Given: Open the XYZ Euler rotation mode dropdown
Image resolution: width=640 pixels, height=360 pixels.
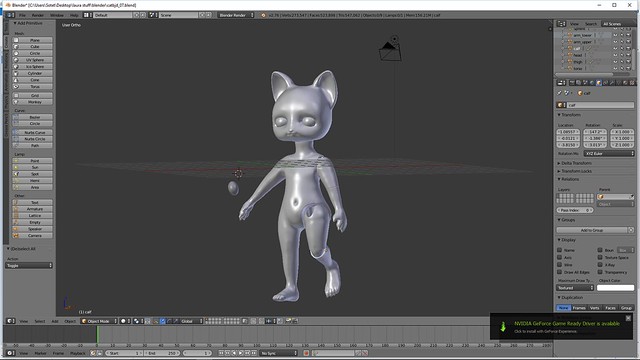Looking at the screenshot, I should click(609, 153).
